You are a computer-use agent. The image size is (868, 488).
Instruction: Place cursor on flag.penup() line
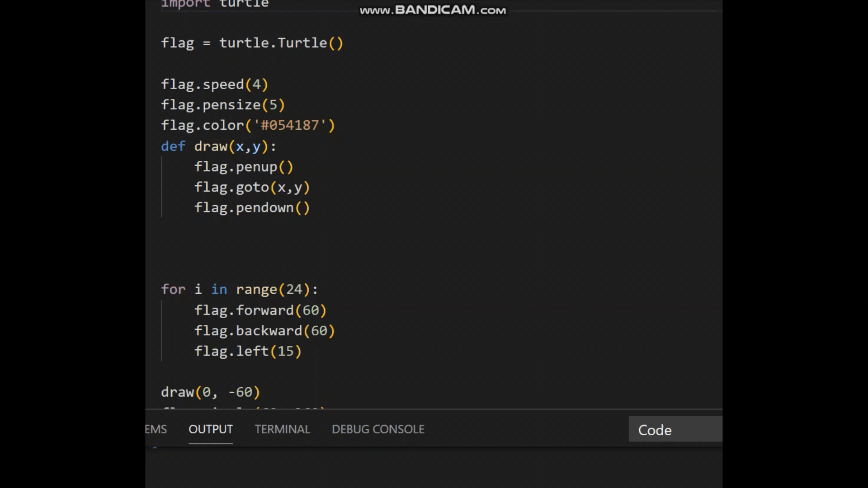[x=244, y=167]
